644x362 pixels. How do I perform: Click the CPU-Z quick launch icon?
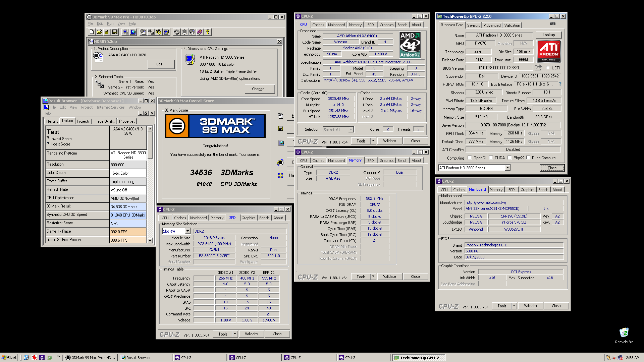[42, 358]
